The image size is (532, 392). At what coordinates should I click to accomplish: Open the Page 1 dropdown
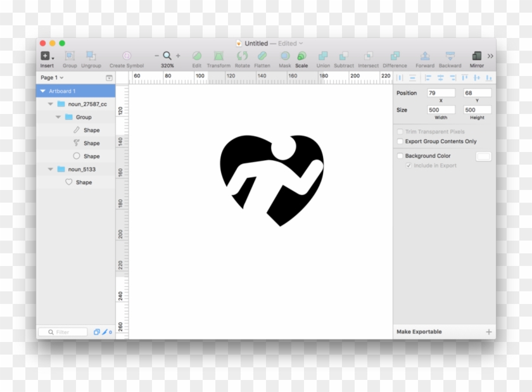pos(52,78)
